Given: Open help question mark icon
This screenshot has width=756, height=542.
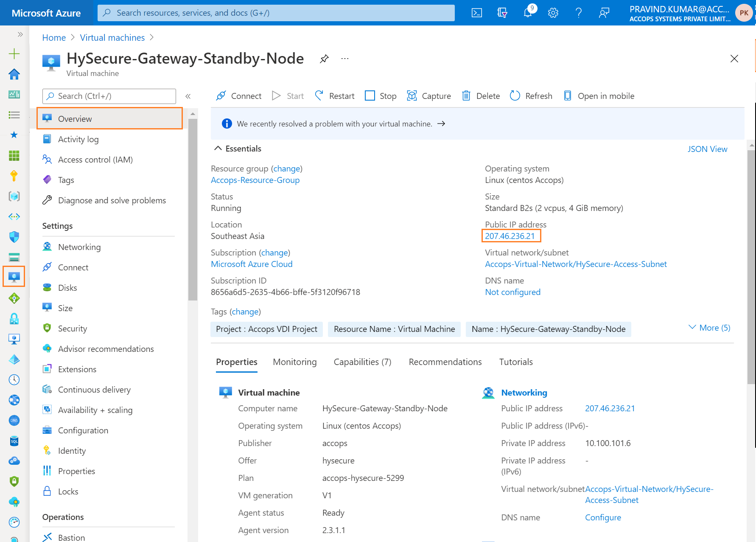Looking at the screenshot, I should (579, 13).
